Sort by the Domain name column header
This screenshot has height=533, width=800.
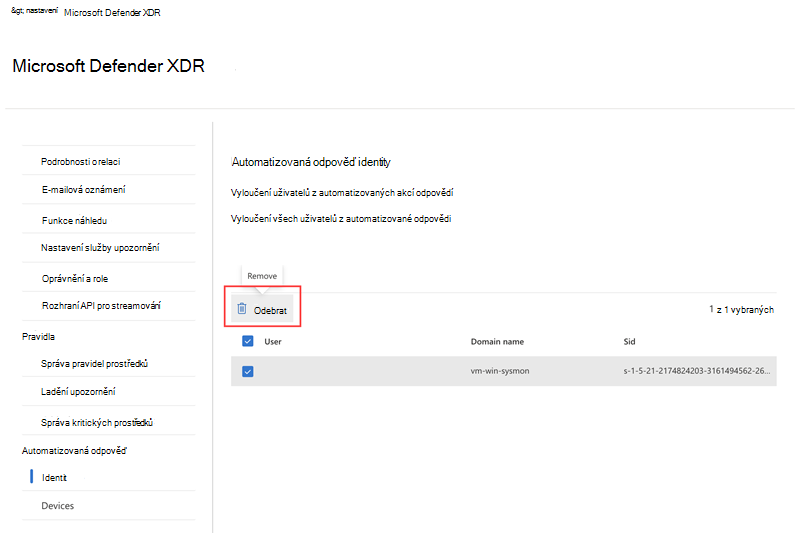[497, 342]
